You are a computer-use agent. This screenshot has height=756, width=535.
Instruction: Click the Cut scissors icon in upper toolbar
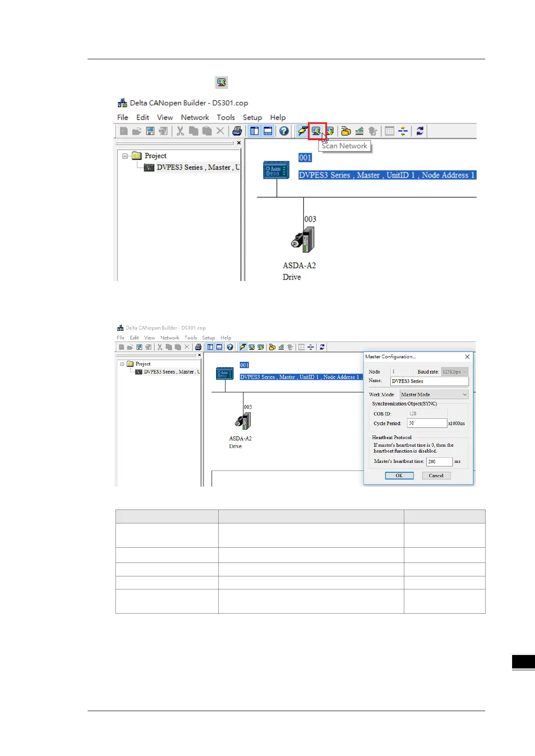click(180, 131)
